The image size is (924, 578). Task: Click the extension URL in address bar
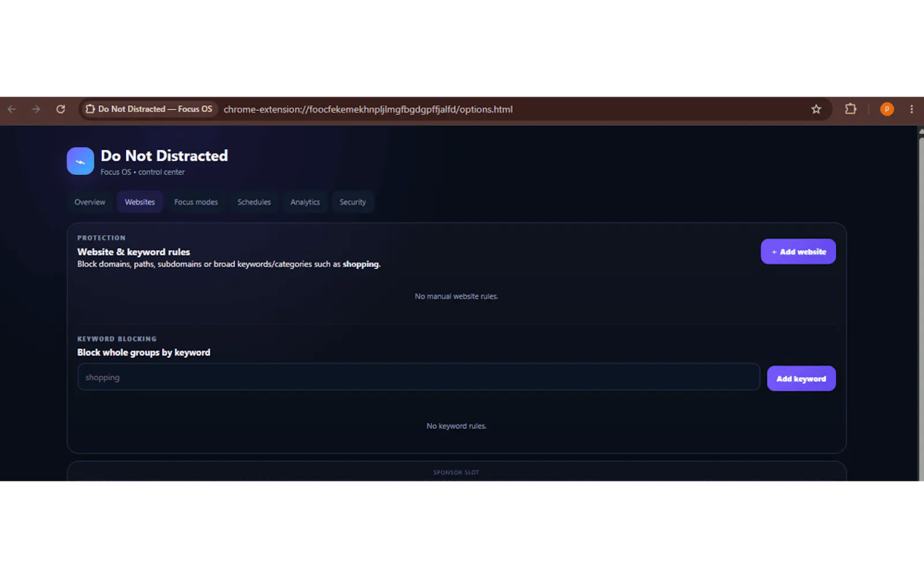click(368, 109)
